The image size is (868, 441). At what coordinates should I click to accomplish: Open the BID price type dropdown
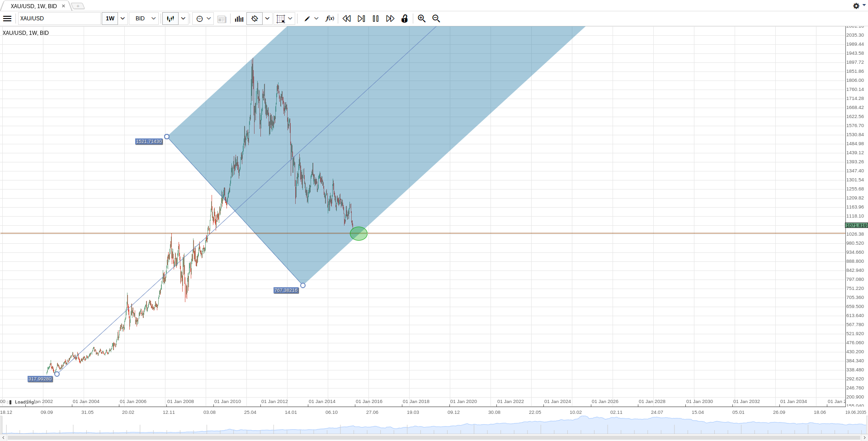(x=152, y=19)
